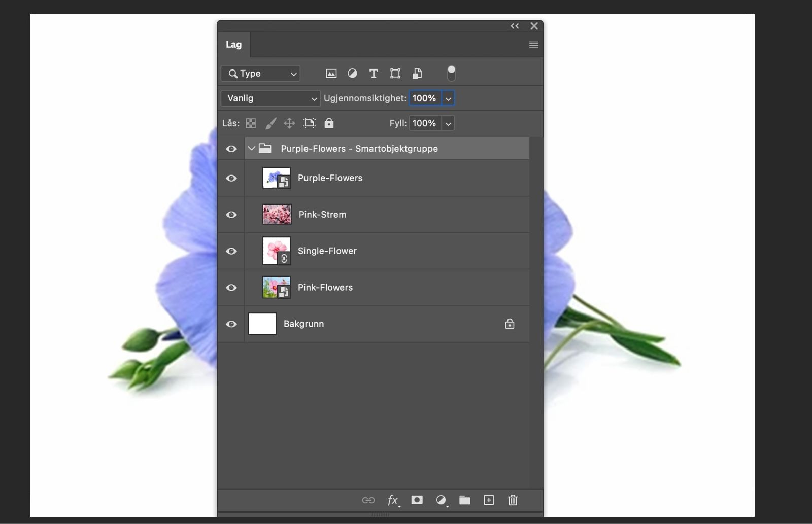This screenshot has width=812, height=524.
Task: Click the lock image pixels brush icon
Action: [x=270, y=123]
